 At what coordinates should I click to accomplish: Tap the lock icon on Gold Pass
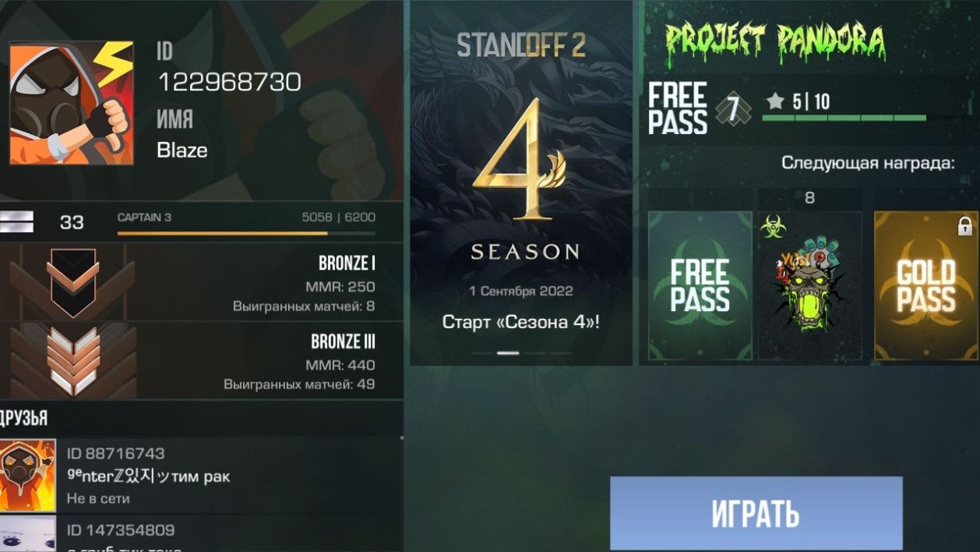coord(964,226)
